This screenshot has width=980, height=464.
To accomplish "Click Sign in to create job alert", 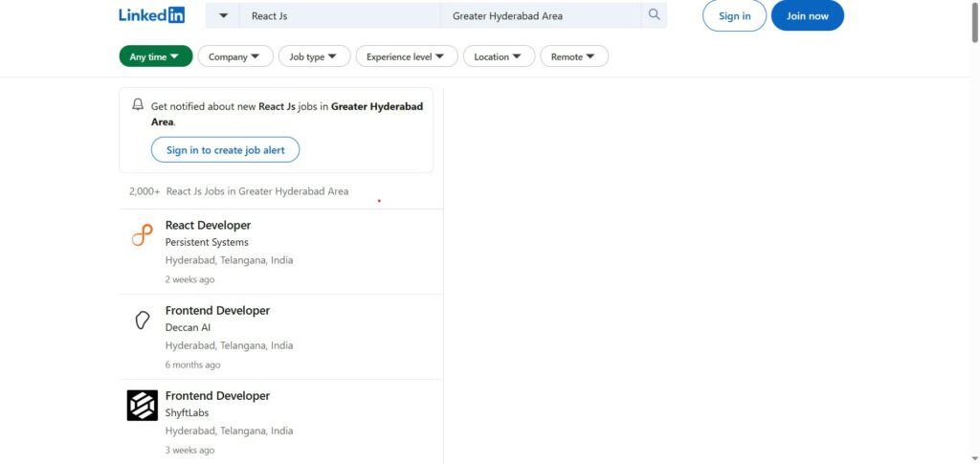I will pyautogui.click(x=226, y=150).
